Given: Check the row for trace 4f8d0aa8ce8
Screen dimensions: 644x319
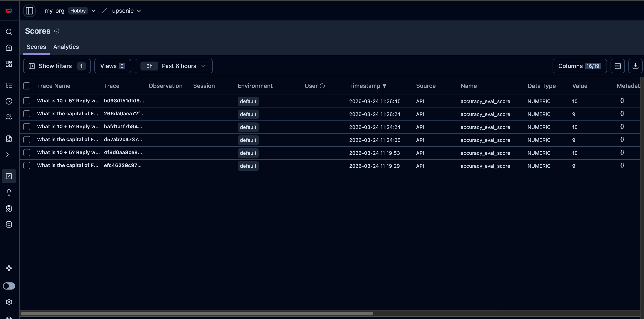Looking at the screenshot, I should tap(27, 153).
